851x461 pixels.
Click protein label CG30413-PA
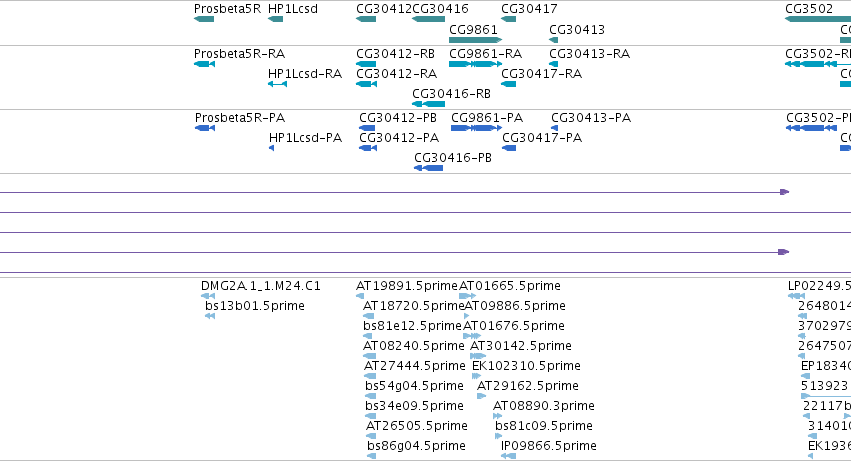coord(591,118)
